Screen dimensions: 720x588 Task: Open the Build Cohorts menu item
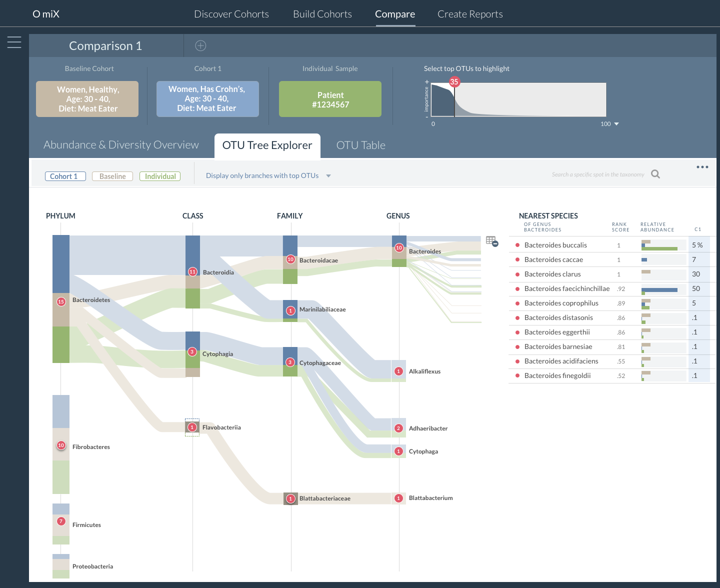[x=322, y=14]
